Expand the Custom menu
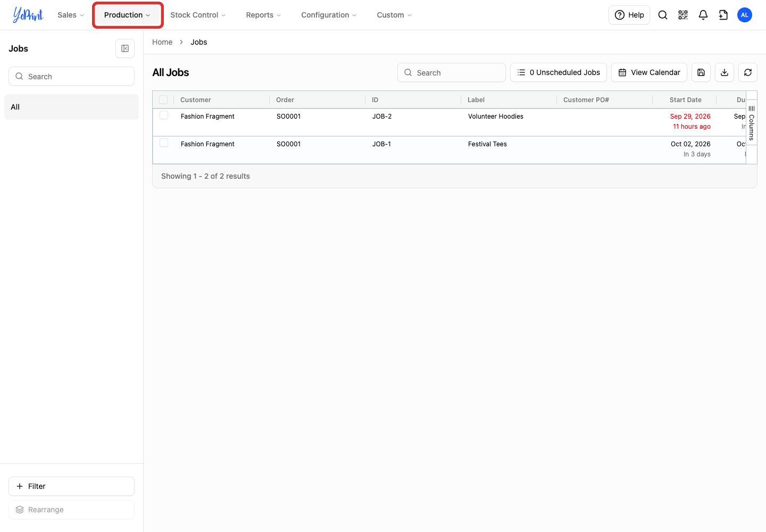The height and width of the screenshot is (532, 766). [x=394, y=15]
